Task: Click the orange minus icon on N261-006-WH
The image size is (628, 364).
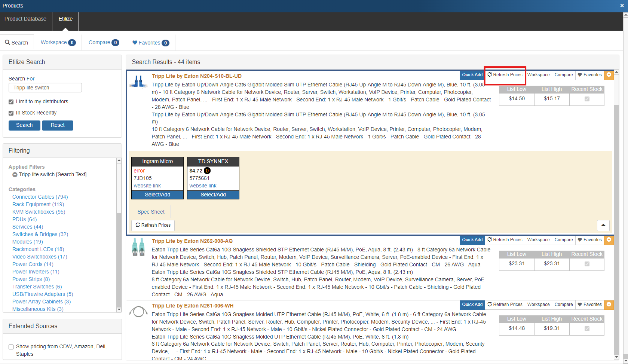Action: pyautogui.click(x=609, y=305)
